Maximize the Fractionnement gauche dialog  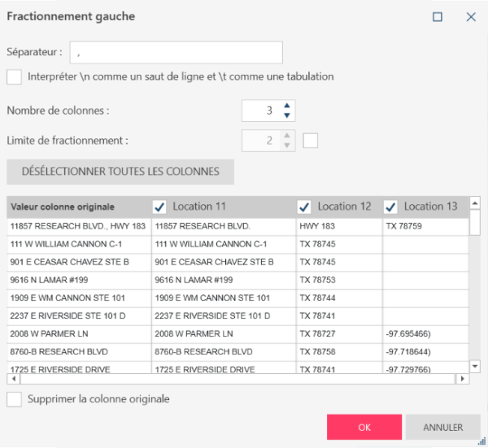click(x=438, y=16)
